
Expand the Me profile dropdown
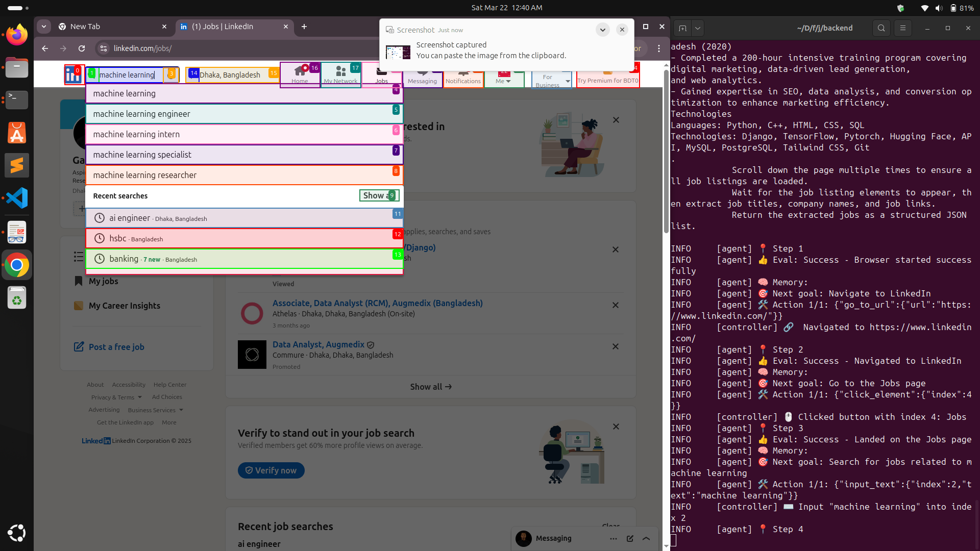coord(504,79)
